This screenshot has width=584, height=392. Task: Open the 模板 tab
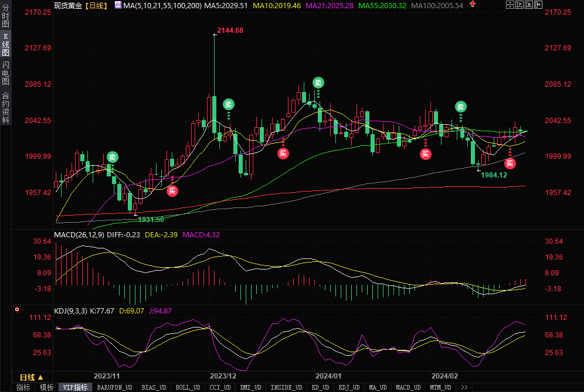(46, 387)
